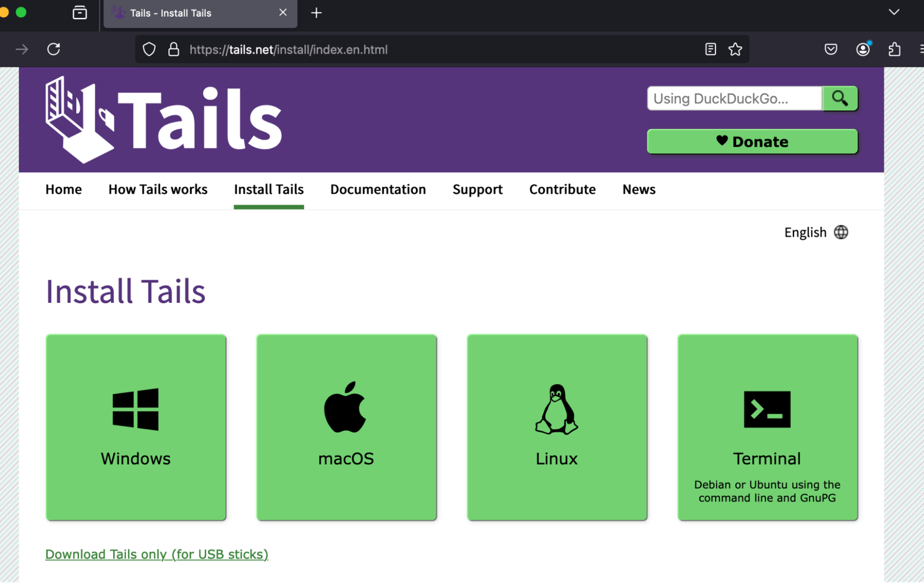Select the Windows install option
Viewport: 924px width, 583px height.
135,427
